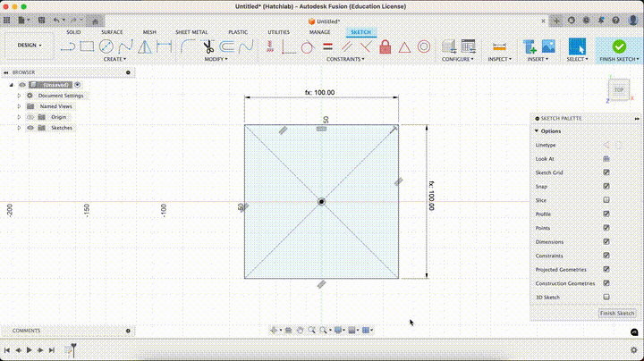Image resolution: width=644 pixels, height=361 pixels.
Task: Click the fx: 100.00 horizontal dimension
Action: coord(319,93)
